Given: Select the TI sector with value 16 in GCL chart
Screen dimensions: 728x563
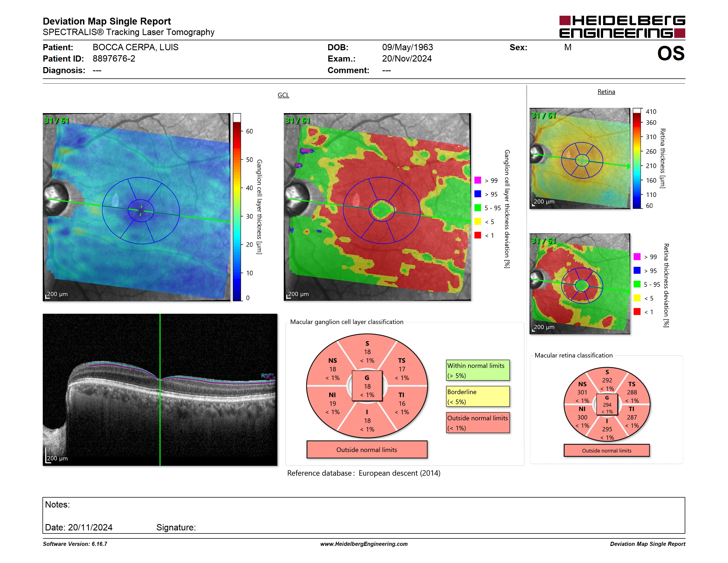Looking at the screenshot, I should tap(402, 403).
